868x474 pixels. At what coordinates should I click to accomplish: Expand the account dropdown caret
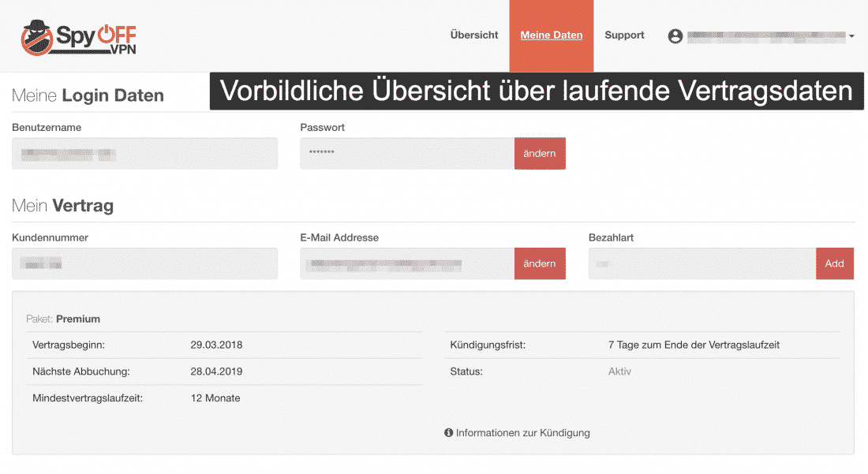tap(851, 36)
